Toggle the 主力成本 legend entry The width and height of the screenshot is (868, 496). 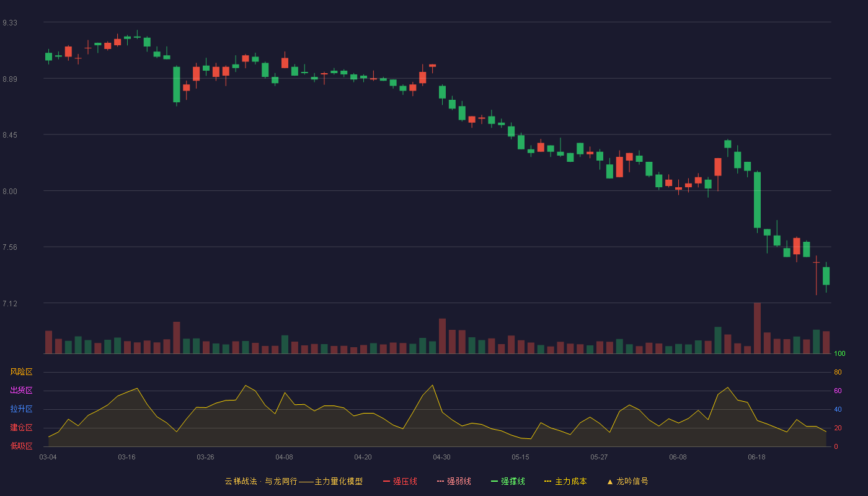(565, 481)
